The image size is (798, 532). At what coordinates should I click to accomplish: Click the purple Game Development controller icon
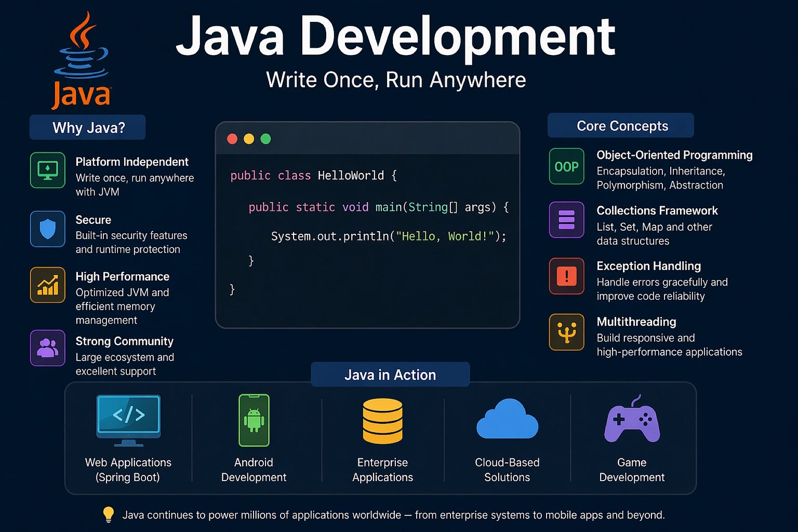632,419
